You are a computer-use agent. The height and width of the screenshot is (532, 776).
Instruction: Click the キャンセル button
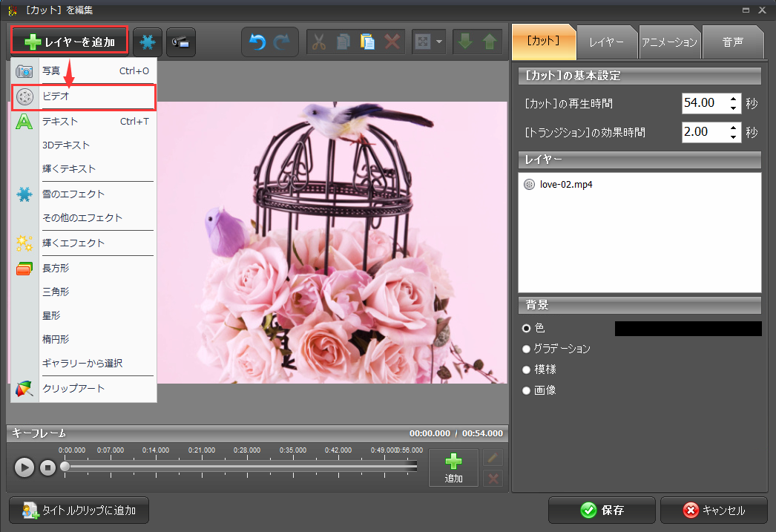(714, 510)
